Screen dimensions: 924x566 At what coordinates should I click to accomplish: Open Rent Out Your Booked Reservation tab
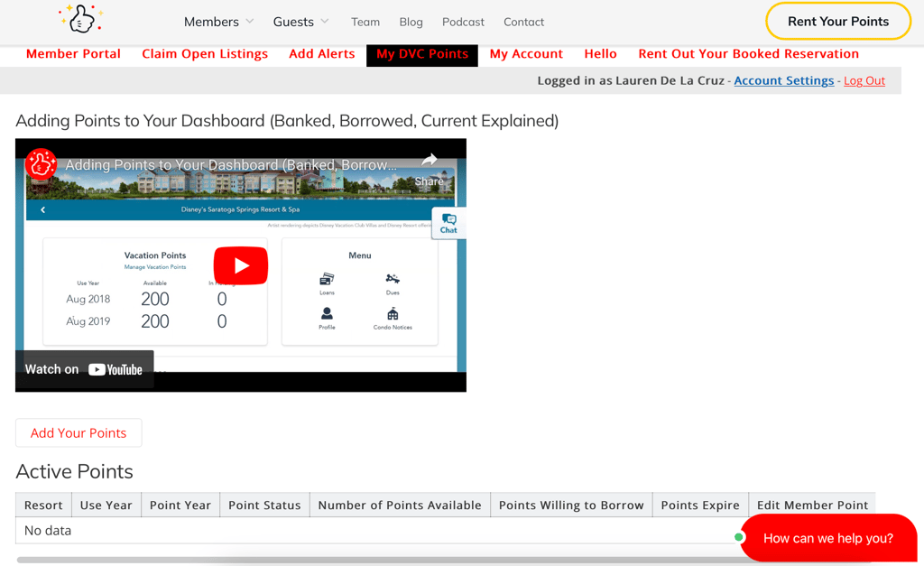[748, 53]
